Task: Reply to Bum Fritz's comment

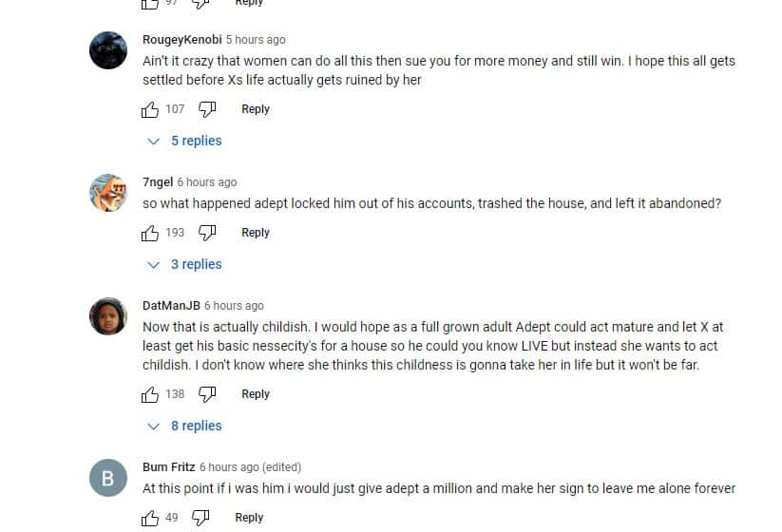Action: tap(249, 518)
